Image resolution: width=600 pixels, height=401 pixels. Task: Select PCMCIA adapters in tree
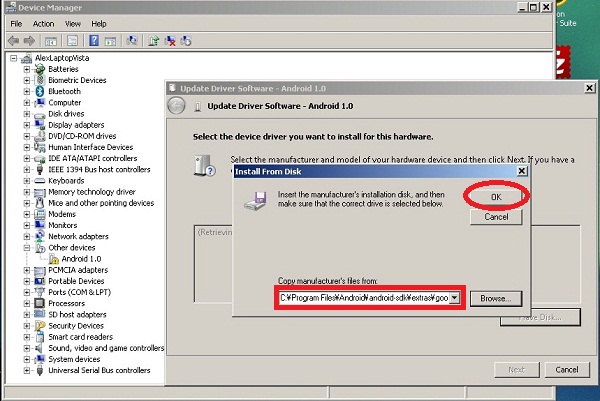pos(78,270)
